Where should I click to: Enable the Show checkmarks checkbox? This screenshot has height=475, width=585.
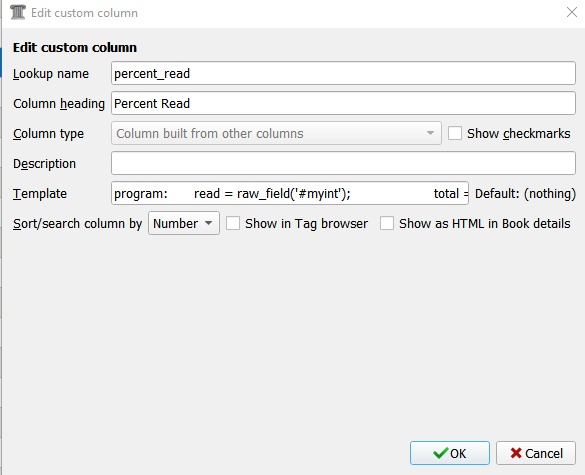point(455,133)
